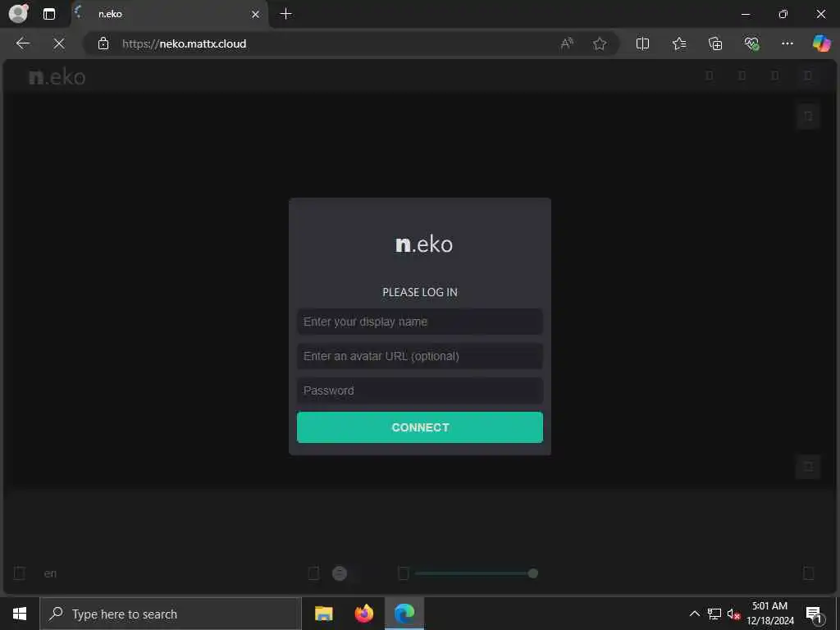Open the Copilot icon
The width and height of the screenshot is (840, 630).
coord(821,43)
